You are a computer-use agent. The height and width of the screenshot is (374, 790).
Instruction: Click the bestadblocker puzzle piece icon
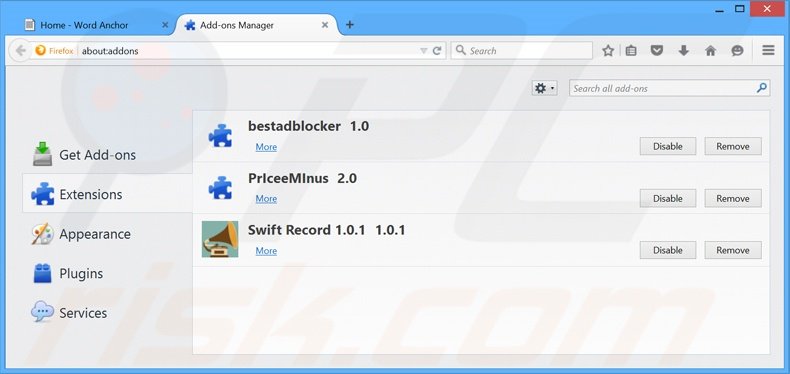coord(220,136)
